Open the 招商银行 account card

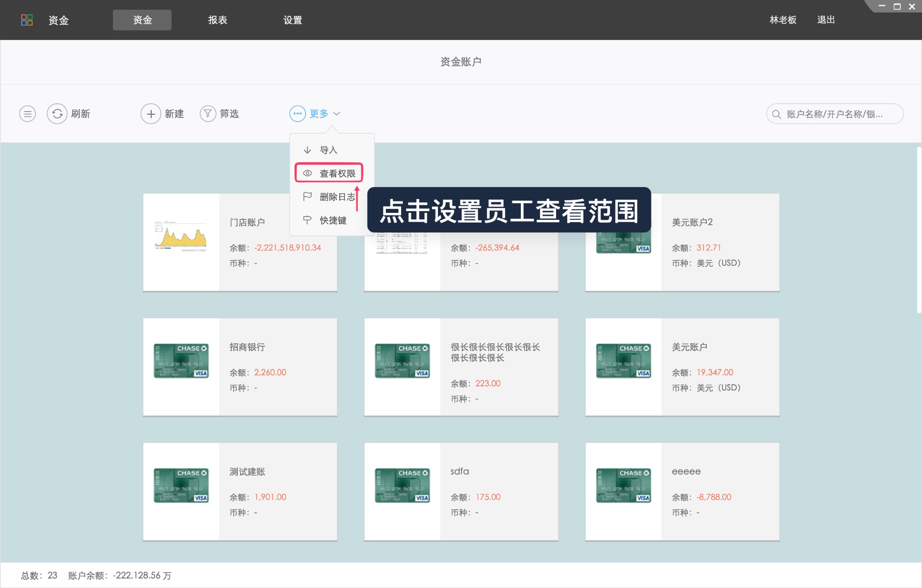point(240,366)
